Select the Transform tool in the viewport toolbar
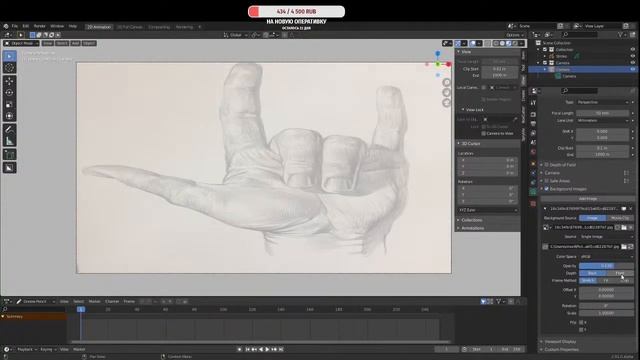This screenshot has width=640, height=360. [9, 116]
